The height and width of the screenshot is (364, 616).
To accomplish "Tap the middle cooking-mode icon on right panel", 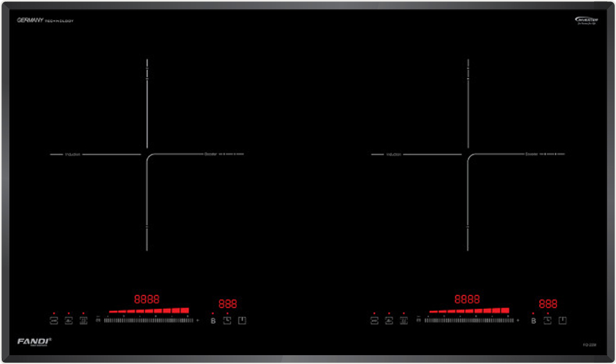I will pyautogui.click(x=389, y=321).
